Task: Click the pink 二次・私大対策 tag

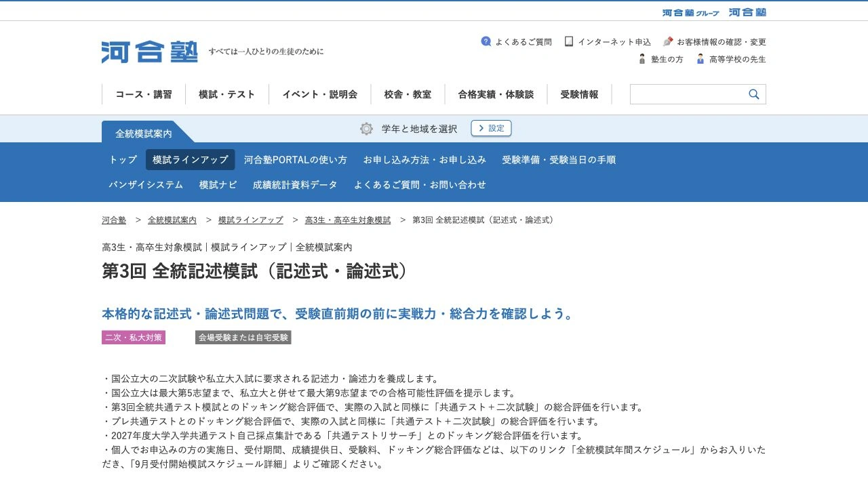Action: (134, 338)
